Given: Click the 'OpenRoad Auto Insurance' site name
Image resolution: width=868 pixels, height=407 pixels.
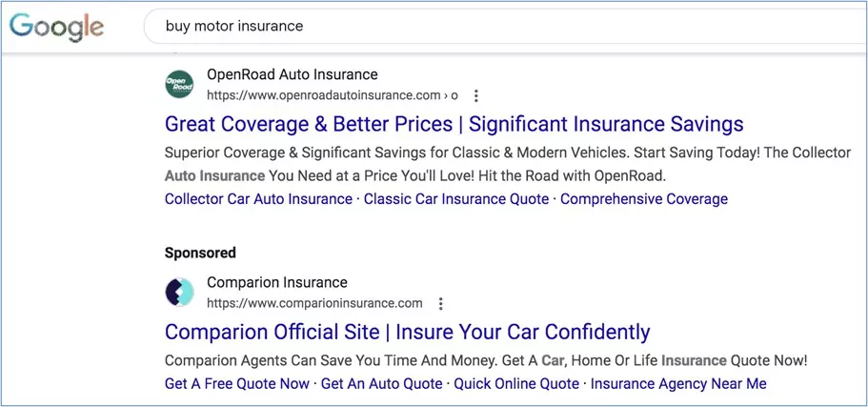Looking at the screenshot, I should (292, 74).
